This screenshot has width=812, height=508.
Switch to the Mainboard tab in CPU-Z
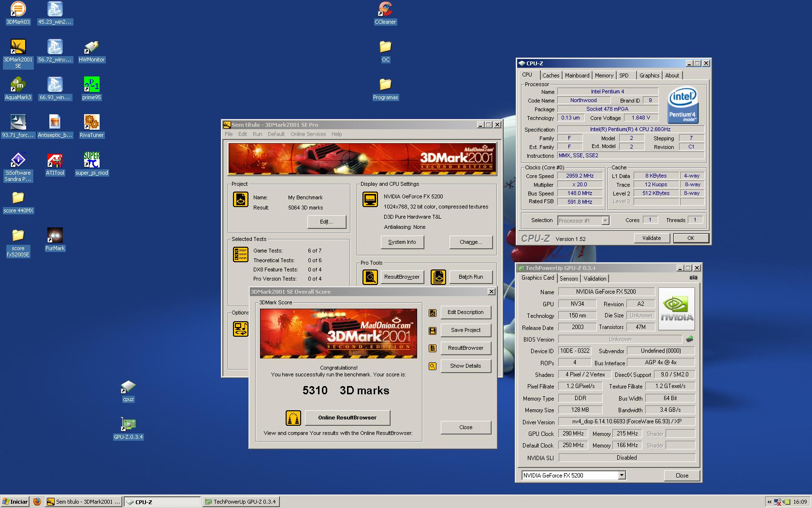tap(577, 75)
